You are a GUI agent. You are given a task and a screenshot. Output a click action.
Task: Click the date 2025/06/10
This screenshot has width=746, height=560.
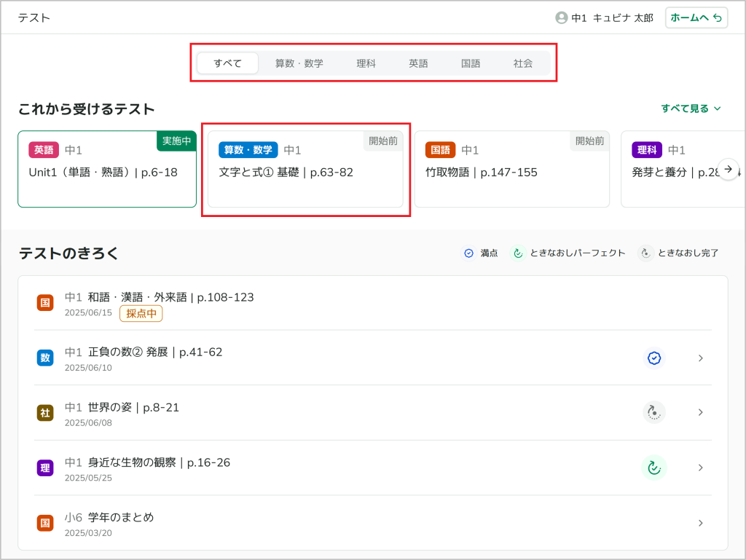point(88,368)
